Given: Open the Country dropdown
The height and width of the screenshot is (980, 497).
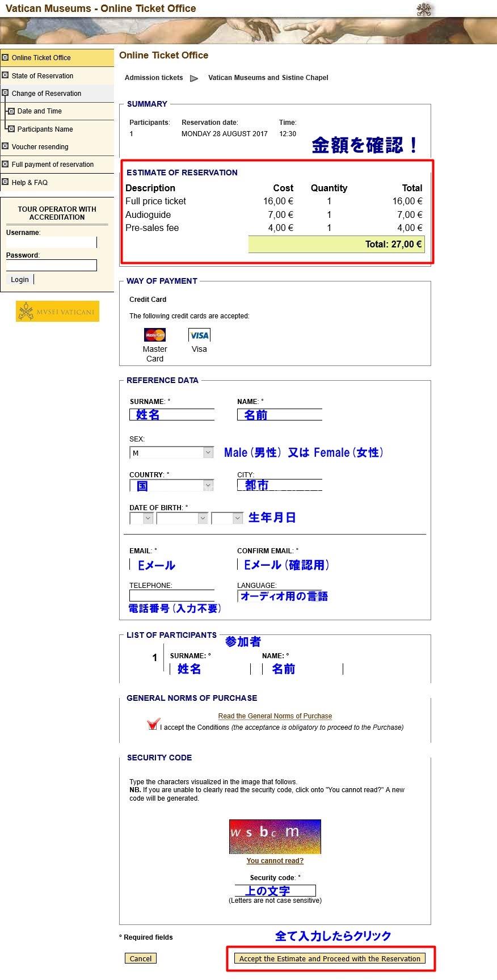Looking at the screenshot, I should pos(171,486).
